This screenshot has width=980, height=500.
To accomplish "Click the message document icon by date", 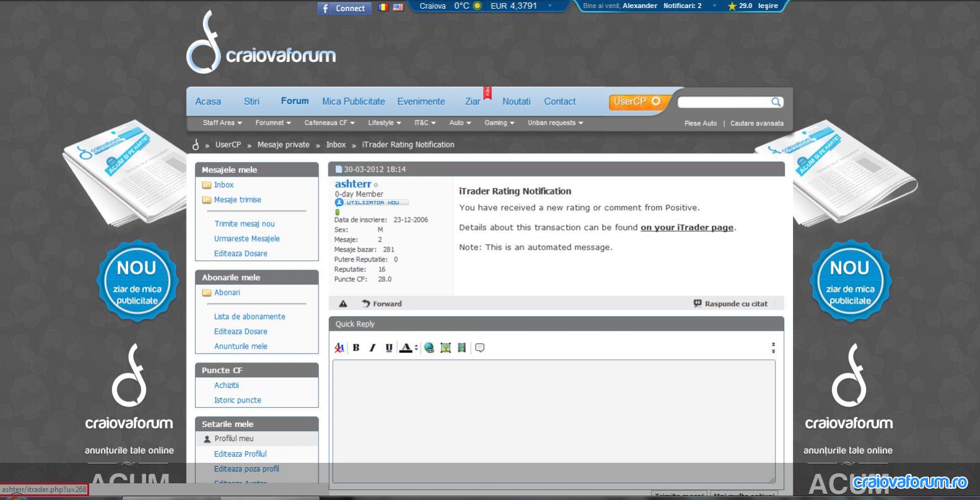I will tap(339, 169).
